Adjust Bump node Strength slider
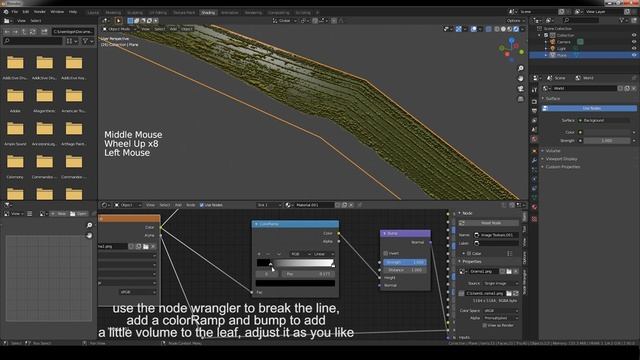The image size is (640, 360). 404,262
